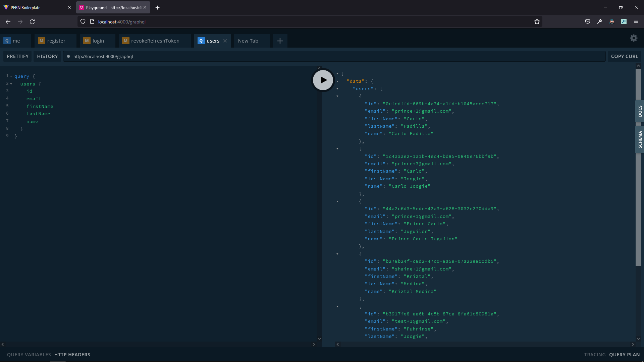Switch to the login mutation tab
644x362 pixels.
tap(98, 41)
